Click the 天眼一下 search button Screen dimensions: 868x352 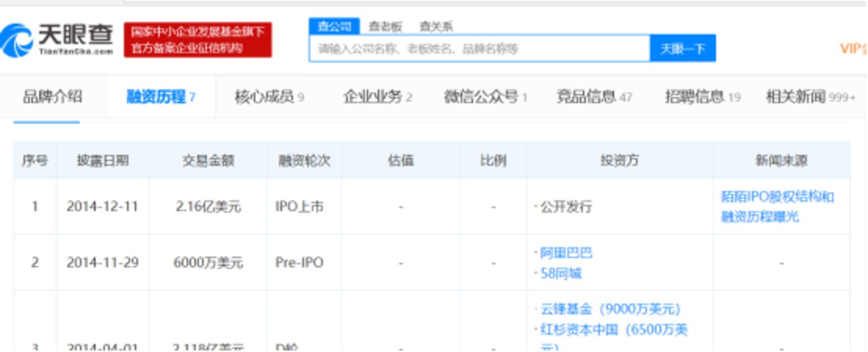682,48
